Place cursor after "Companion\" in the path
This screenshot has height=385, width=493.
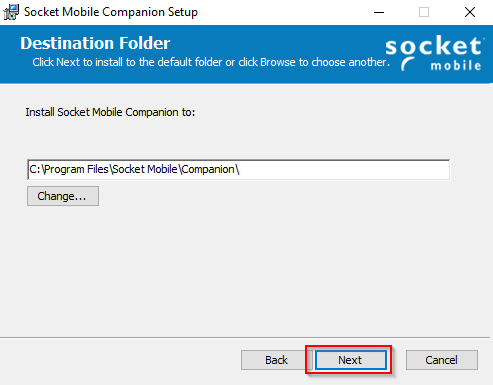[241, 169]
